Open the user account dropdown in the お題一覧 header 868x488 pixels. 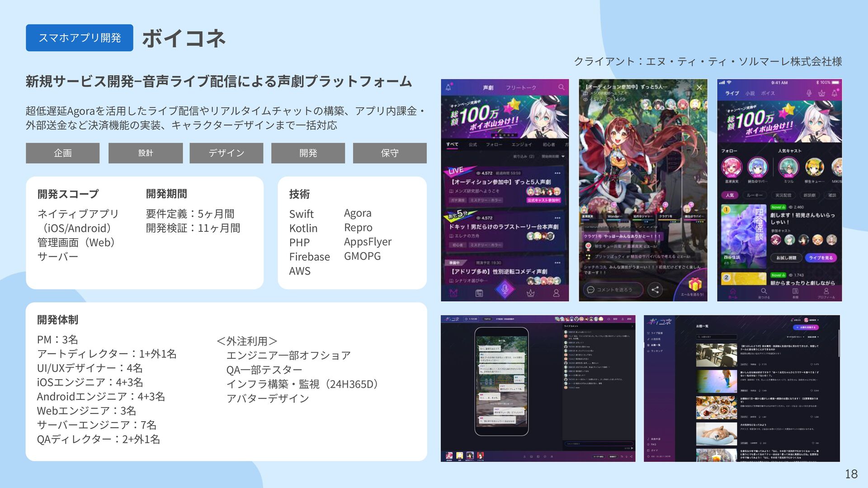(811, 320)
